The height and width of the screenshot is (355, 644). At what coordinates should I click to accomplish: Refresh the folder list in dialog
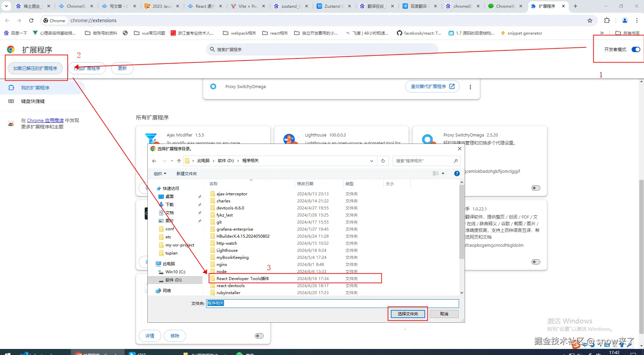[x=383, y=161]
